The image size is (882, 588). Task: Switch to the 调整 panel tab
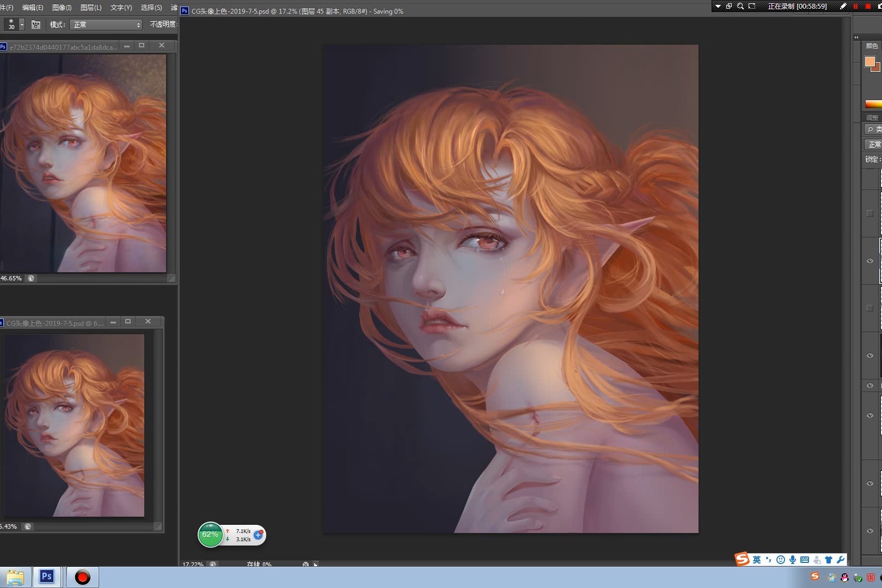[872, 118]
